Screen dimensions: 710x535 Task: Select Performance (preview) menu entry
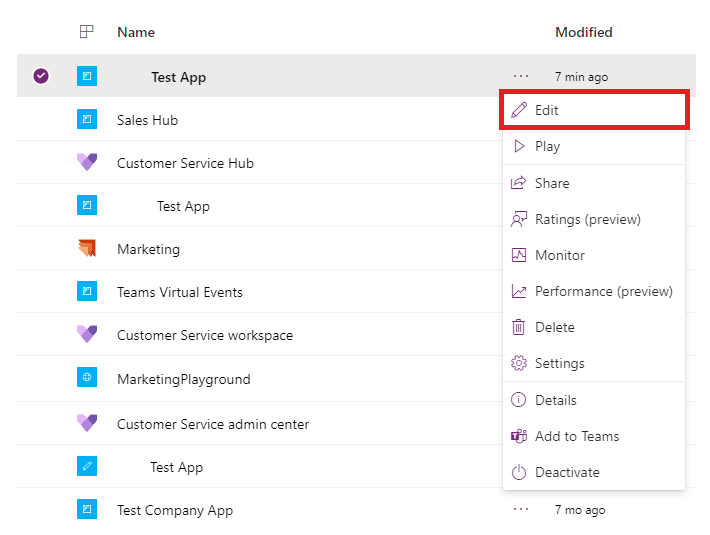(x=594, y=291)
